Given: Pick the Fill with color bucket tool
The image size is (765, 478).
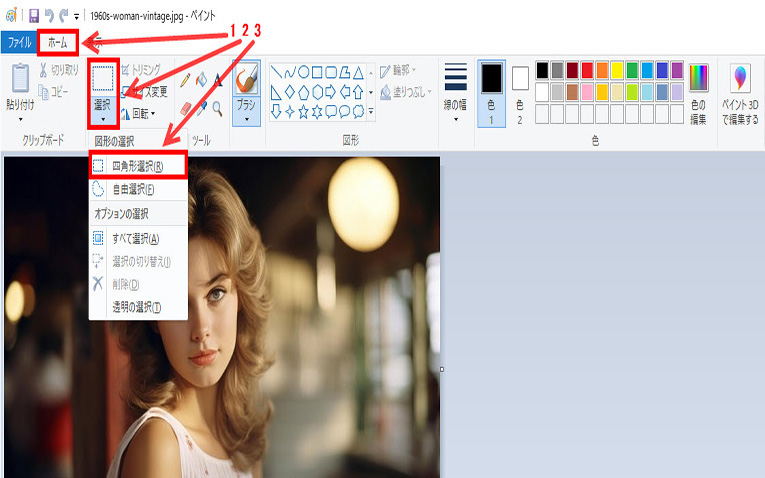Looking at the screenshot, I should coord(201,79).
